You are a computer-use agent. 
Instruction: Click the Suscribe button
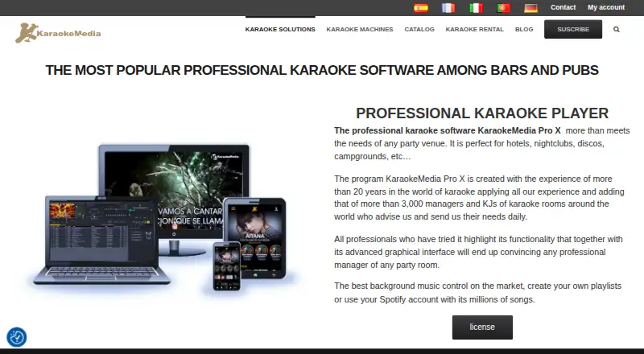(573, 29)
